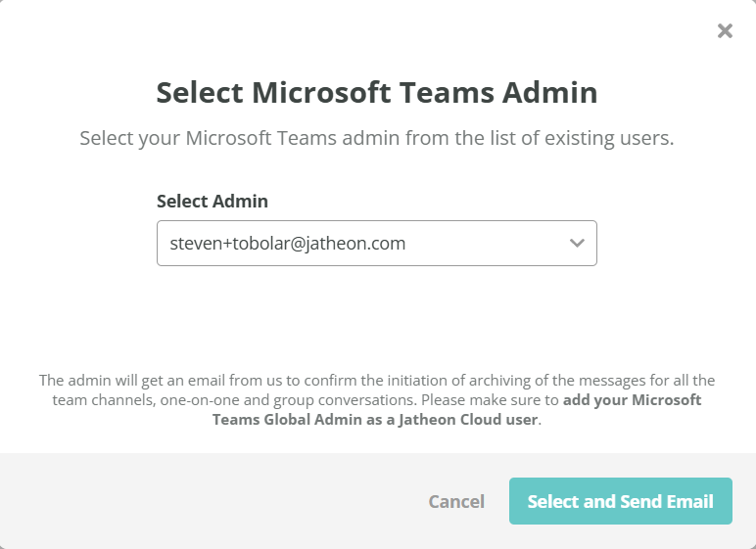
Task: Cancel the admin selection dialog
Action: coord(456,501)
